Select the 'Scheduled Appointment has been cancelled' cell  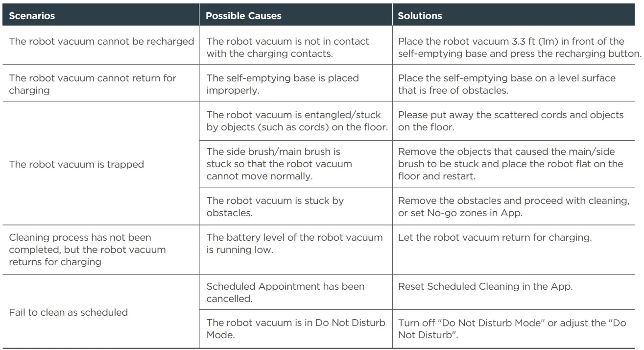(285, 293)
